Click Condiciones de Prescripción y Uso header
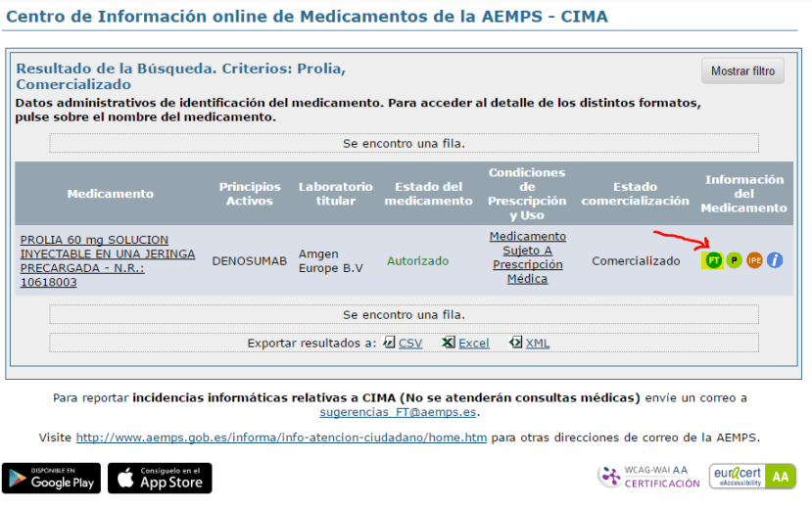Screen dimensions: 812x506 point(527,194)
